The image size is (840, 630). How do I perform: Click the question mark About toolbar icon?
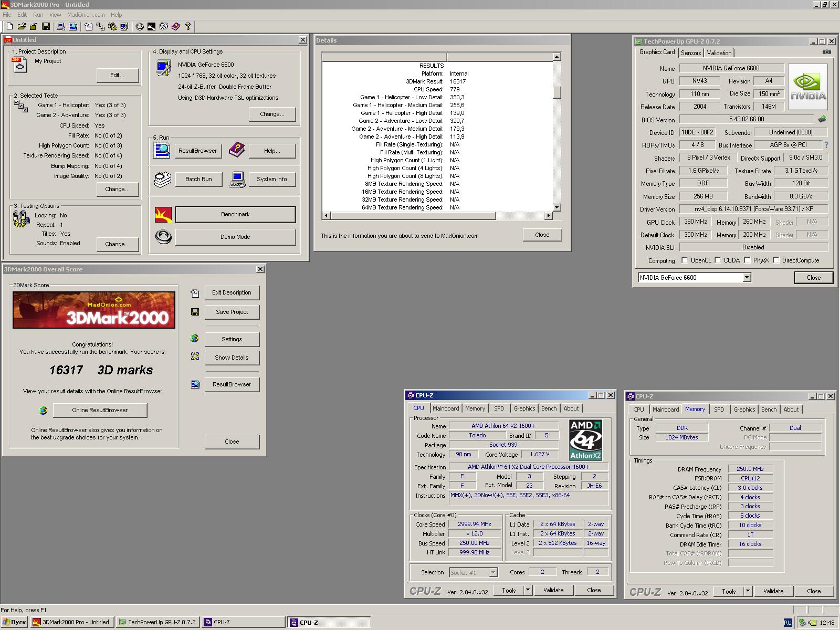(x=188, y=26)
